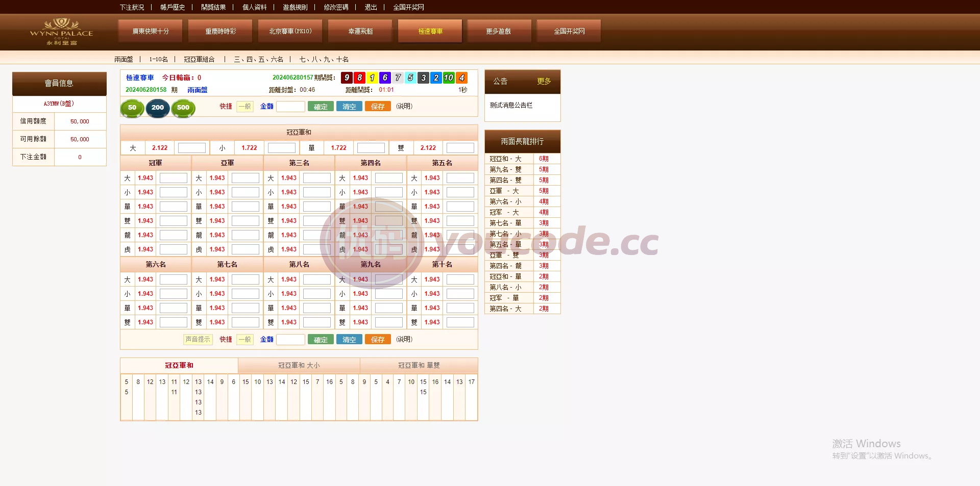Click 確定 button beside the chips
980x486 pixels.
[x=321, y=107]
